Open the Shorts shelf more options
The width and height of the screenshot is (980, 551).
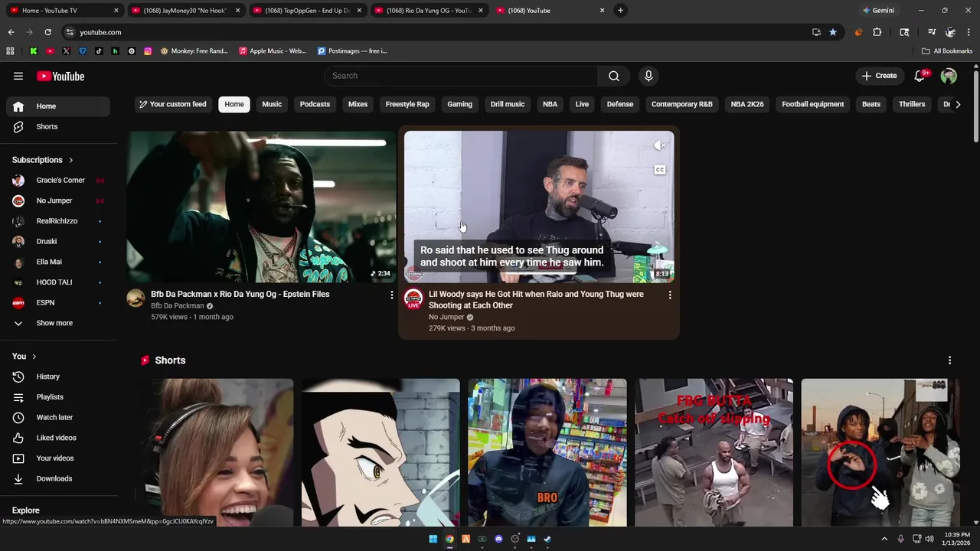(x=949, y=360)
